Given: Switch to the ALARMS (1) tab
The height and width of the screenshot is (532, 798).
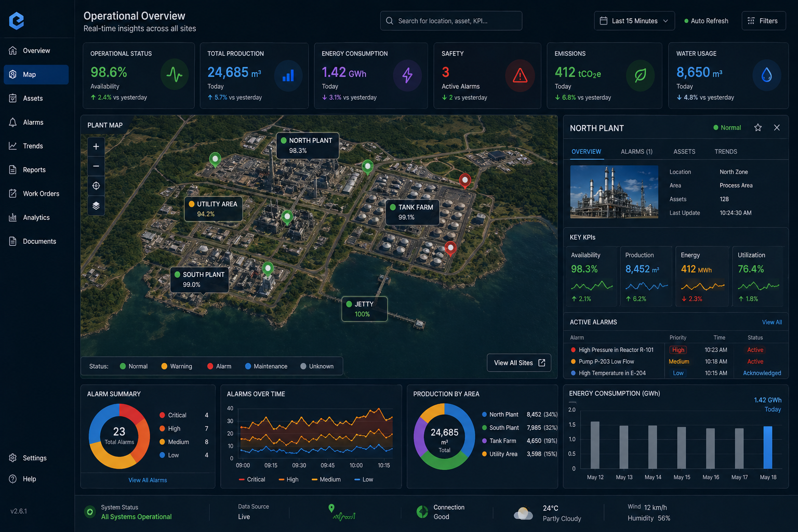Looking at the screenshot, I should click(x=636, y=152).
